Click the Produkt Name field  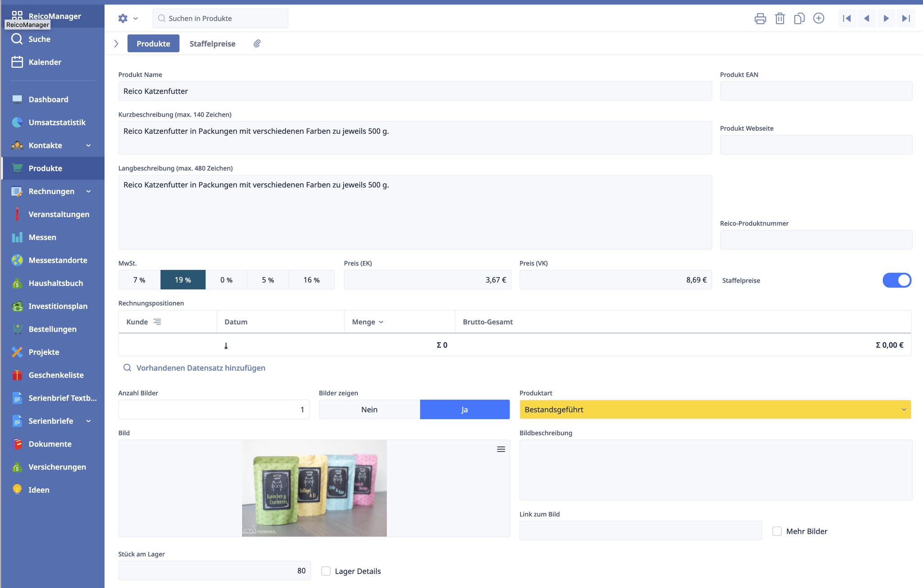pyautogui.click(x=415, y=91)
